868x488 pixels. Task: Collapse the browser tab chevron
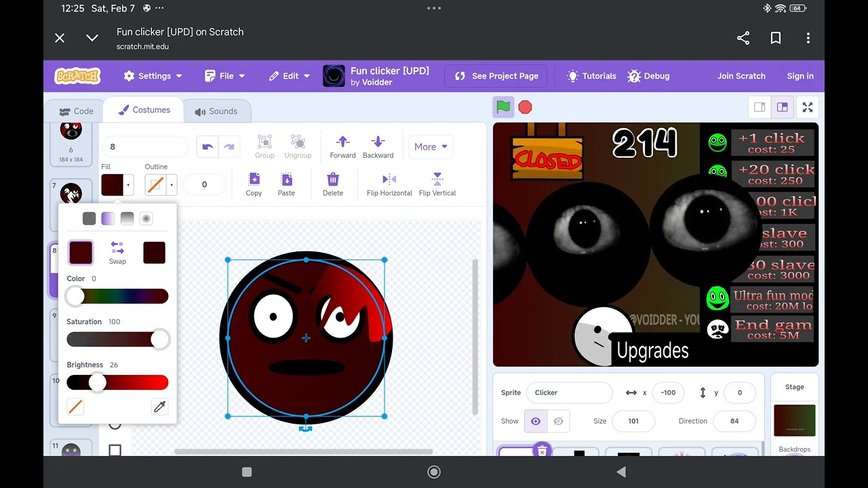[x=92, y=38]
